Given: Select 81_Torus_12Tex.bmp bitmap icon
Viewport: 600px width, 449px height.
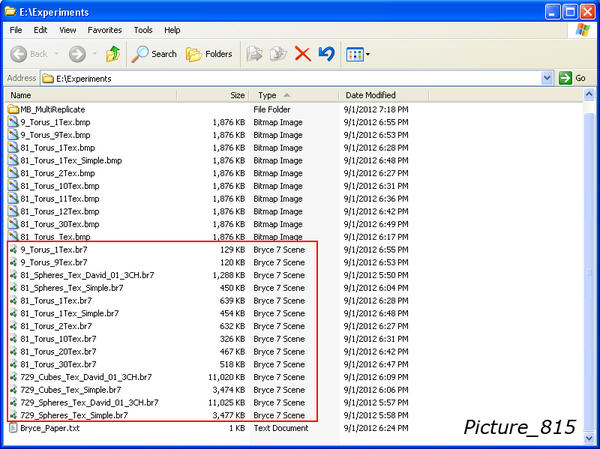Looking at the screenshot, I should (13, 211).
